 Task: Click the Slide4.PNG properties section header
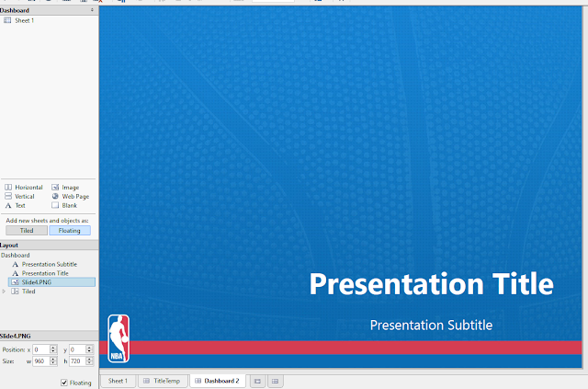(49, 336)
